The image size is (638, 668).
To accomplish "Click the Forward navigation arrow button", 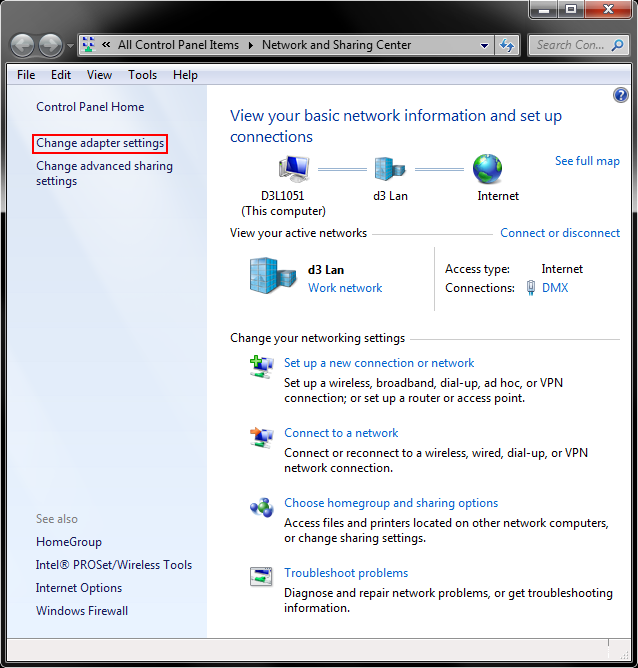I will click(50, 45).
